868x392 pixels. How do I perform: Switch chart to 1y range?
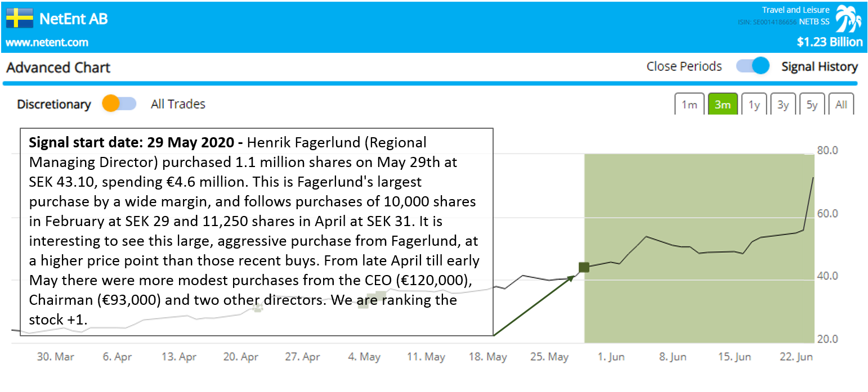point(754,105)
